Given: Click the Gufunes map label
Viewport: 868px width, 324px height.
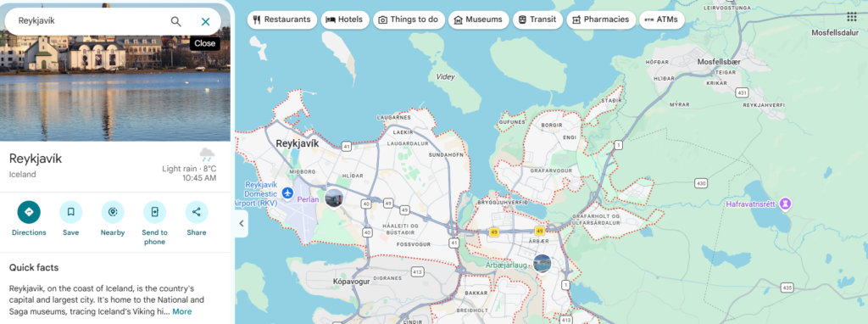Looking at the screenshot, I should [512, 122].
